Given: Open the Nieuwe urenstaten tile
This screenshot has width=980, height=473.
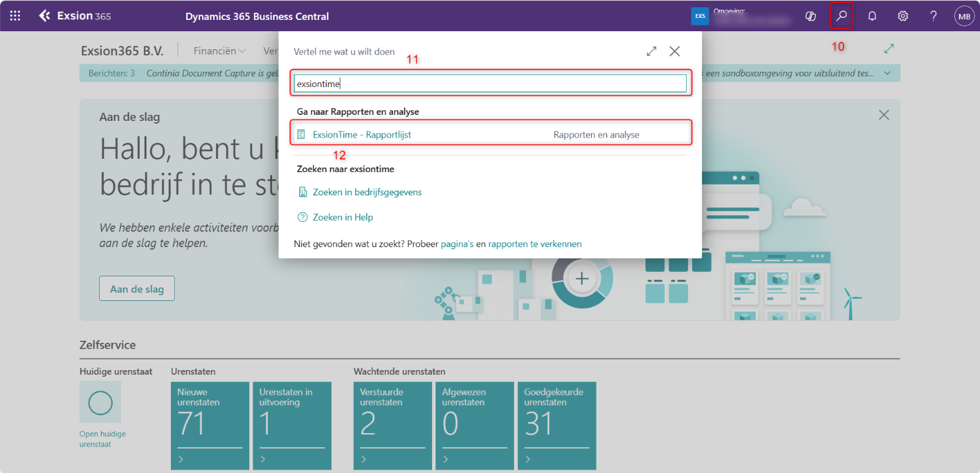Looking at the screenshot, I should [210, 426].
